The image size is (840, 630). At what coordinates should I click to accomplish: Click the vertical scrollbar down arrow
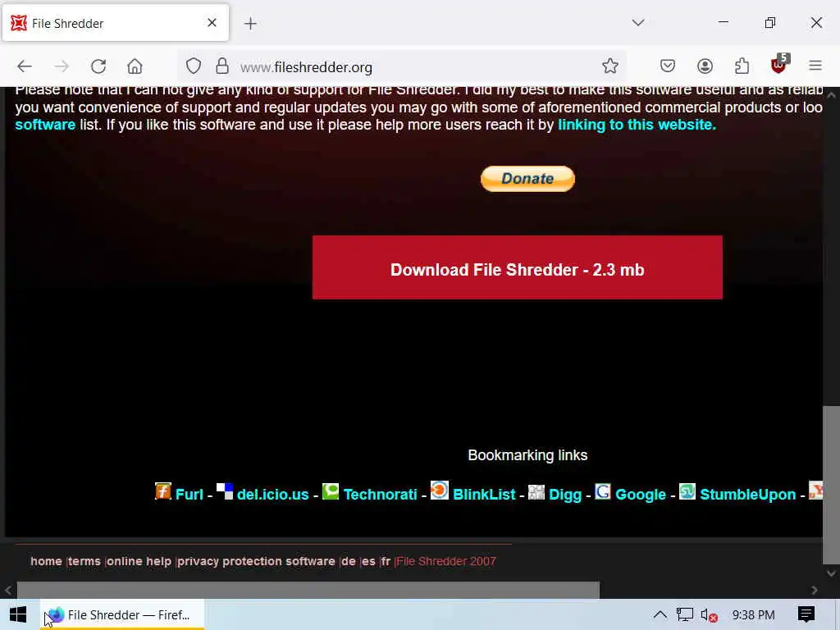(831, 573)
